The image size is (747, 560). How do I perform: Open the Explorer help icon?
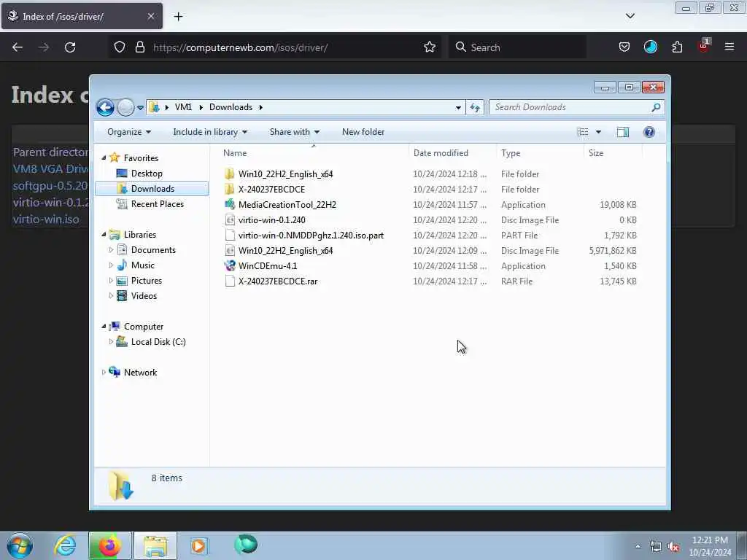(x=649, y=132)
